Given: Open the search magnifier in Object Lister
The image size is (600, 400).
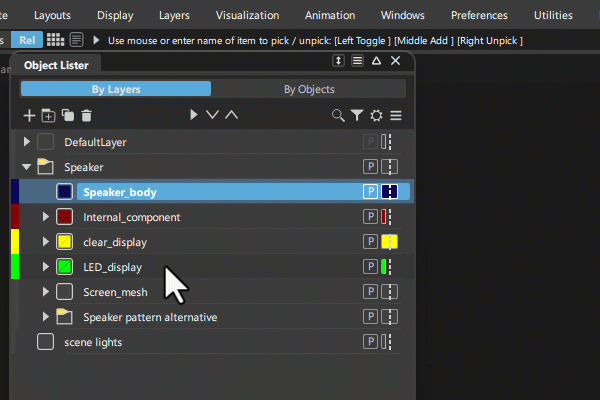Looking at the screenshot, I should coord(339,116).
